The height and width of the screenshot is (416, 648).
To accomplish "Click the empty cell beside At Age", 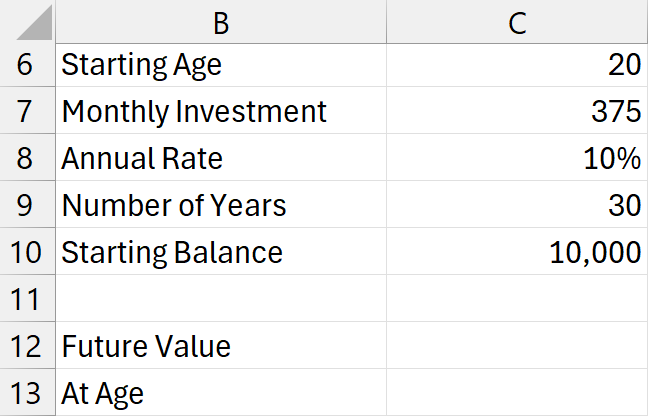I will click(x=517, y=393).
